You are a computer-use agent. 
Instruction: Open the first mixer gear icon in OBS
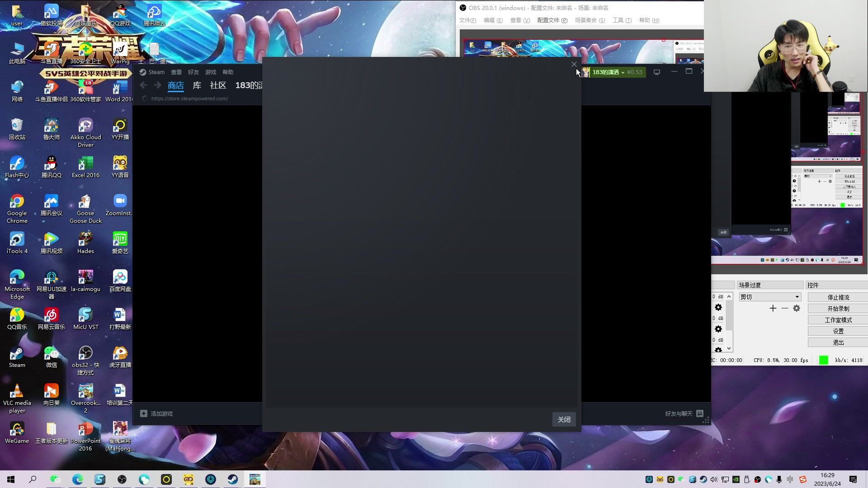click(718, 307)
